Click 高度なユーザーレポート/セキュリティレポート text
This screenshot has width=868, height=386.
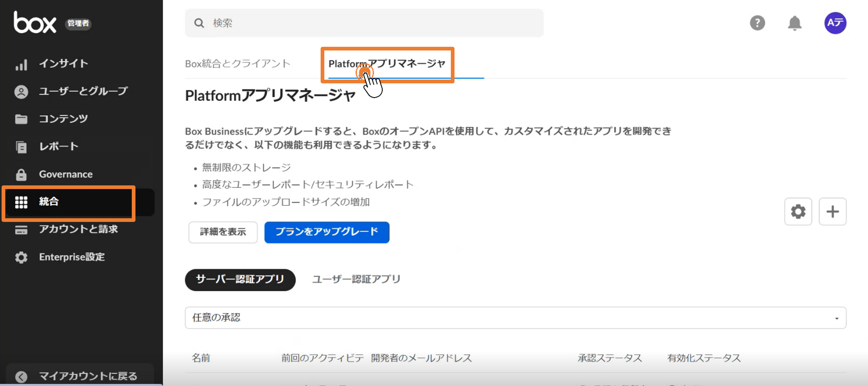pyautogui.click(x=307, y=185)
